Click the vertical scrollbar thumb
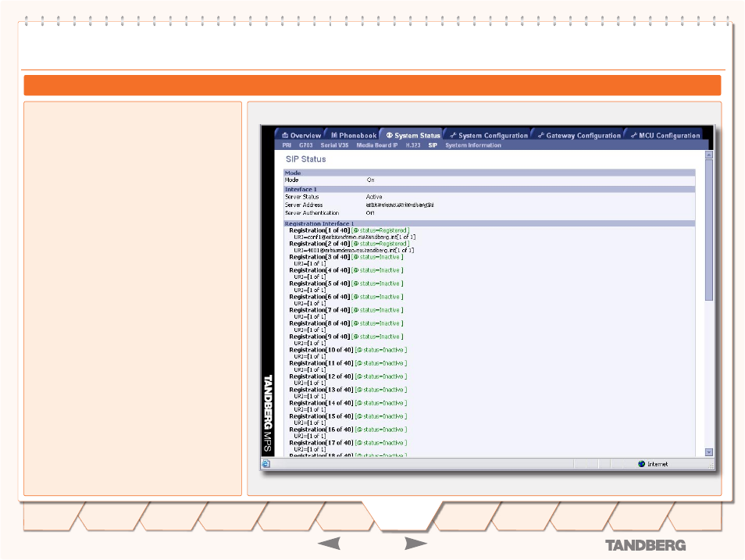 pyautogui.click(x=709, y=230)
